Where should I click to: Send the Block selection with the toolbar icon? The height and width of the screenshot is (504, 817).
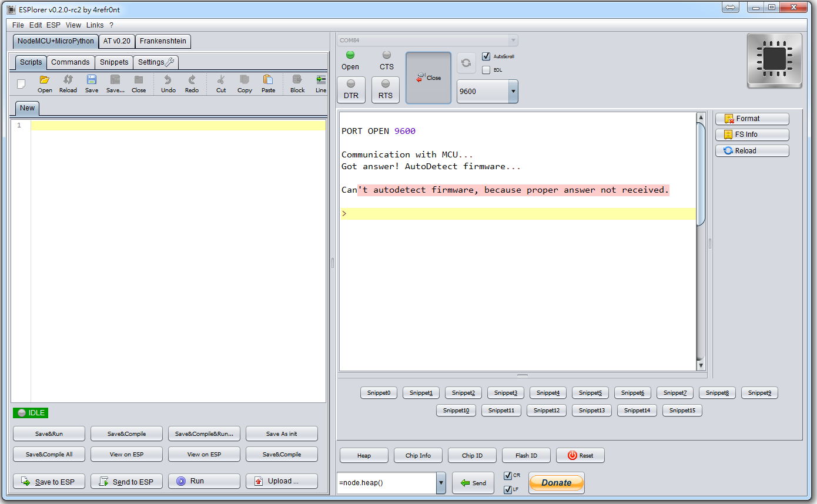[297, 83]
